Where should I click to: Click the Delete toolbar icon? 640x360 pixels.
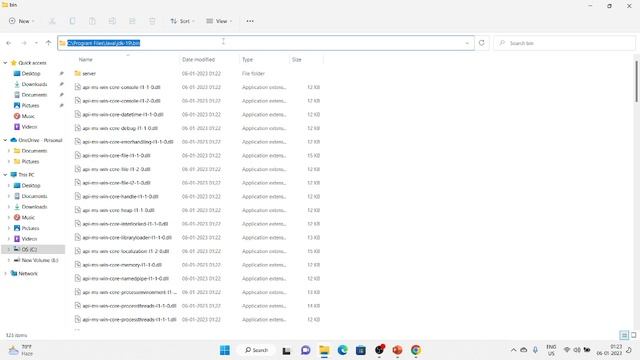[152, 21]
